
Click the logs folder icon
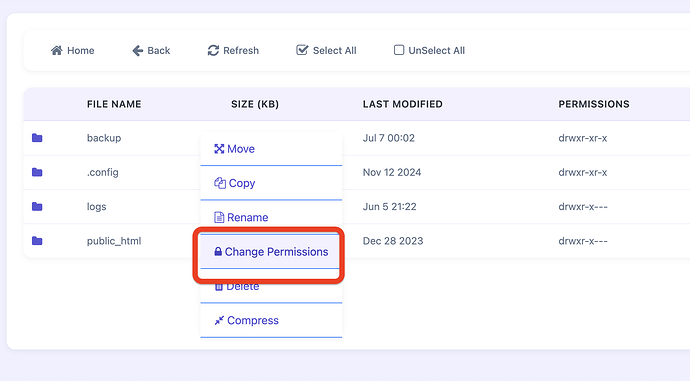coord(37,206)
